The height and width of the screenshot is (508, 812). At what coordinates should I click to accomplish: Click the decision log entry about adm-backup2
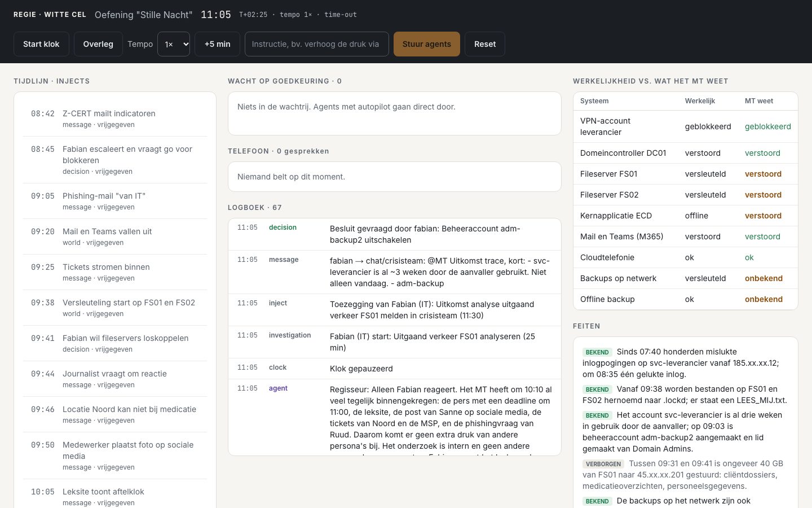click(395, 234)
